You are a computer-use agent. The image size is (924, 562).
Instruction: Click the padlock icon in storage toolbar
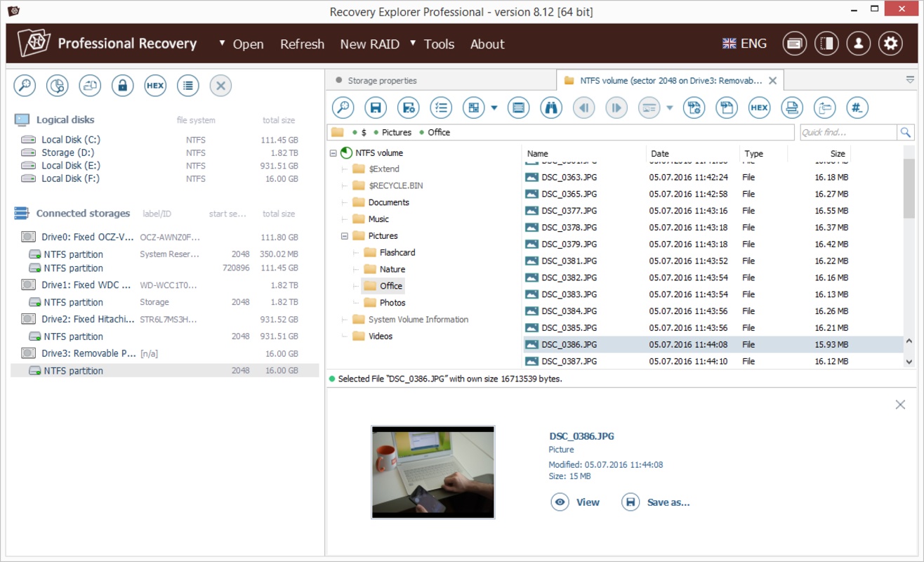122,86
